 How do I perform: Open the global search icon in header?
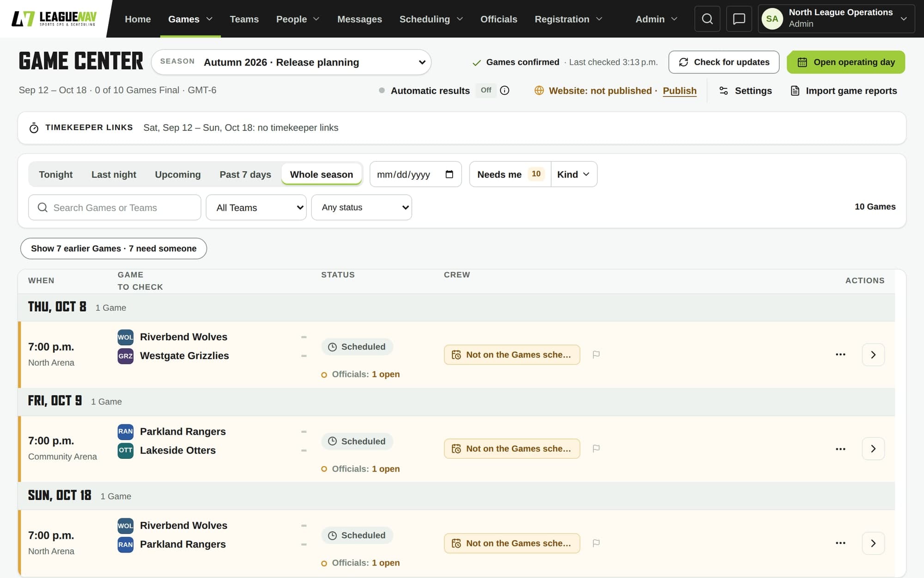(707, 19)
